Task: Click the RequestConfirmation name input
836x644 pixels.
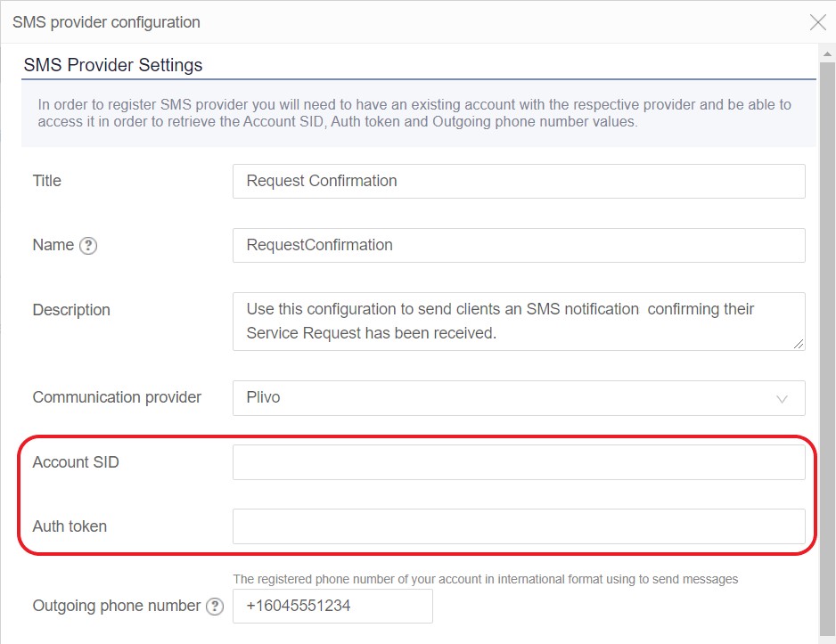Action: pos(517,245)
